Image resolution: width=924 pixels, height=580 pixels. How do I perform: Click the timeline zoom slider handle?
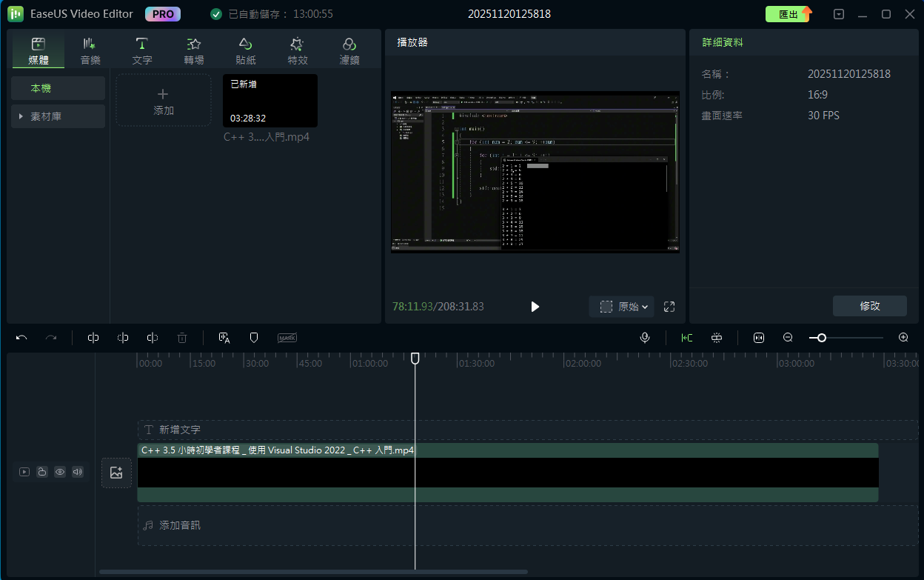(821, 338)
